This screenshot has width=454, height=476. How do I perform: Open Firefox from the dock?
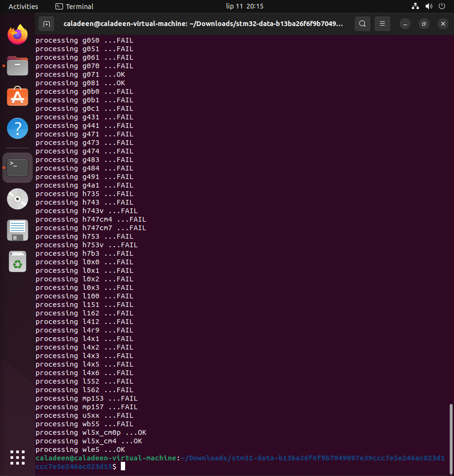click(x=17, y=34)
